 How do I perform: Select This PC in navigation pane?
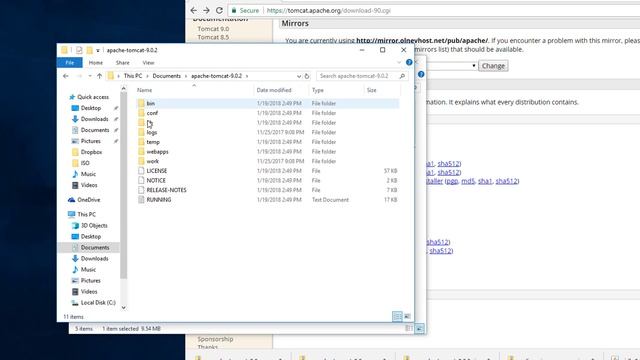pos(86,214)
